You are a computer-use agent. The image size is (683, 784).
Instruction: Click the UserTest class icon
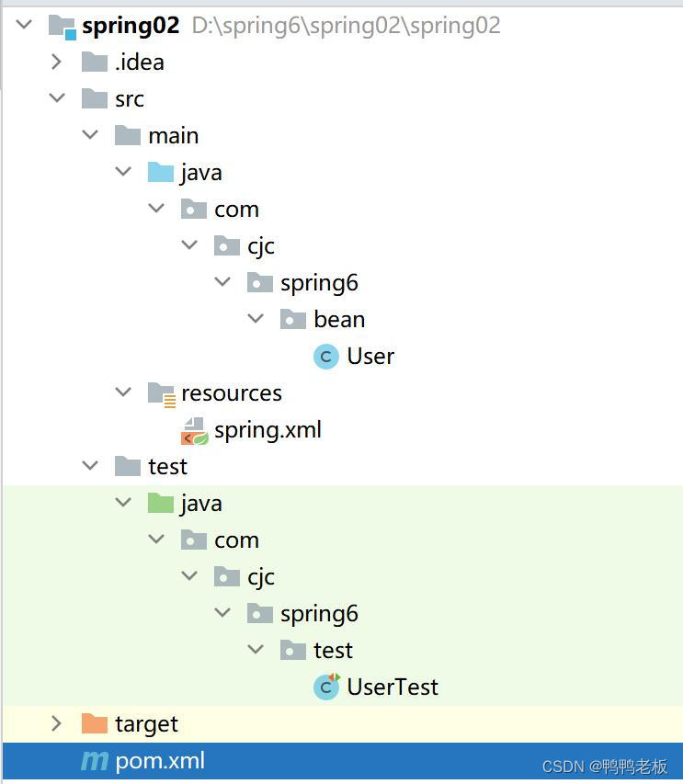(x=326, y=687)
